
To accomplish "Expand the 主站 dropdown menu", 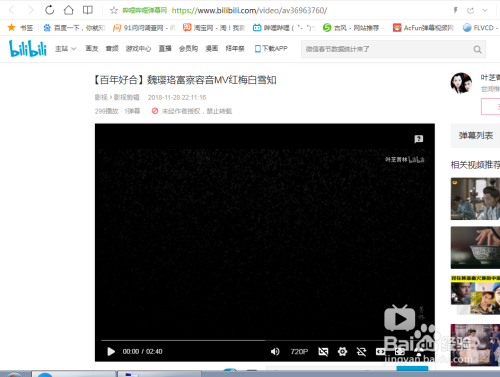I will 66,49.
